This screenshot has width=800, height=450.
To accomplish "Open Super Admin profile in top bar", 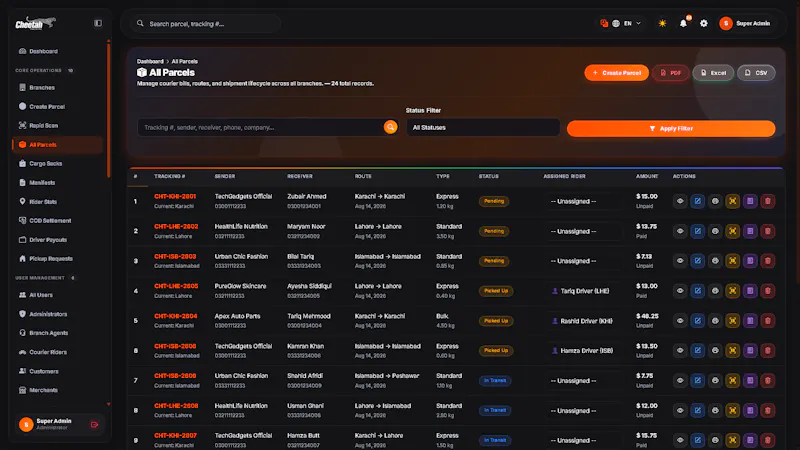I will (x=745, y=23).
